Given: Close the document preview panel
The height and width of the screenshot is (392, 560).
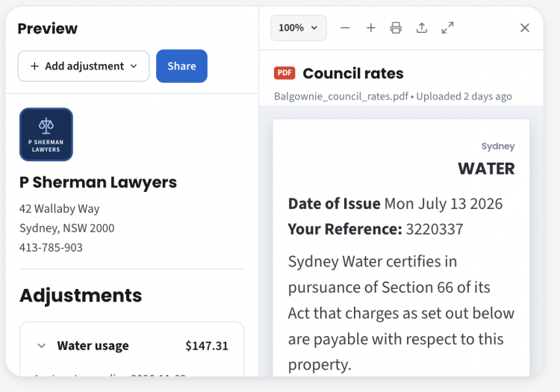Looking at the screenshot, I should tap(525, 28).
